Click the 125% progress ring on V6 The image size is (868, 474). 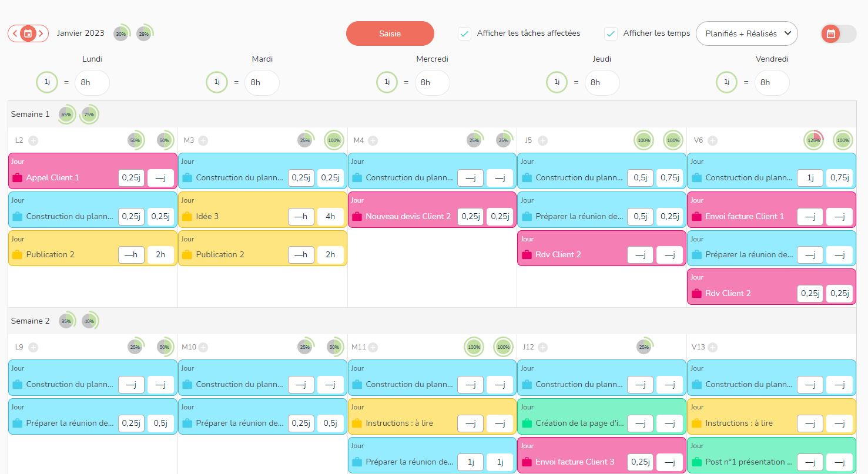pyautogui.click(x=814, y=140)
